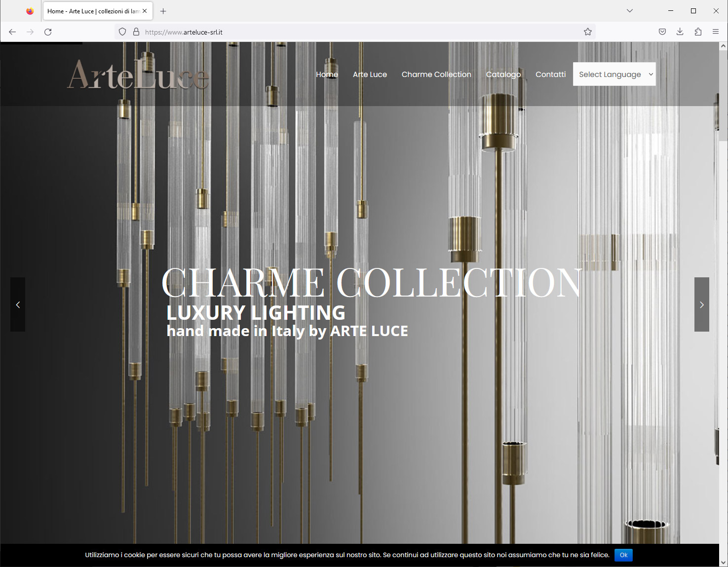Image resolution: width=728 pixels, height=567 pixels.
Task: Close the Home - Arte Luce tab
Action: 145,11
